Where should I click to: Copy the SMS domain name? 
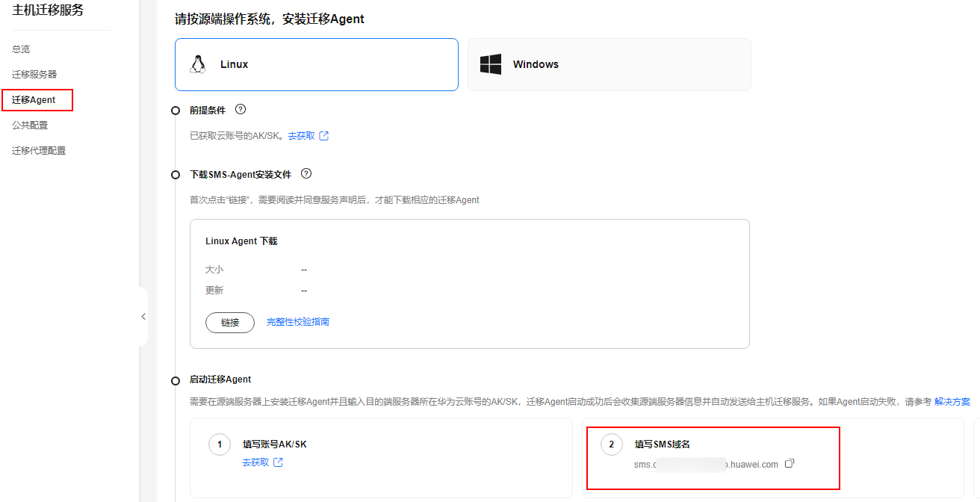coord(790,464)
